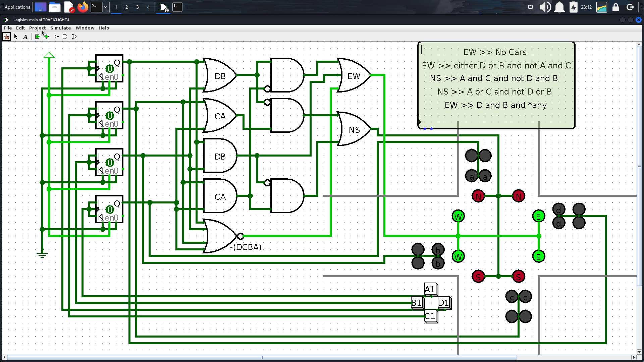The width and height of the screenshot is (644, 362).
Task: Click the right red S LED
Action: (519, 277)
